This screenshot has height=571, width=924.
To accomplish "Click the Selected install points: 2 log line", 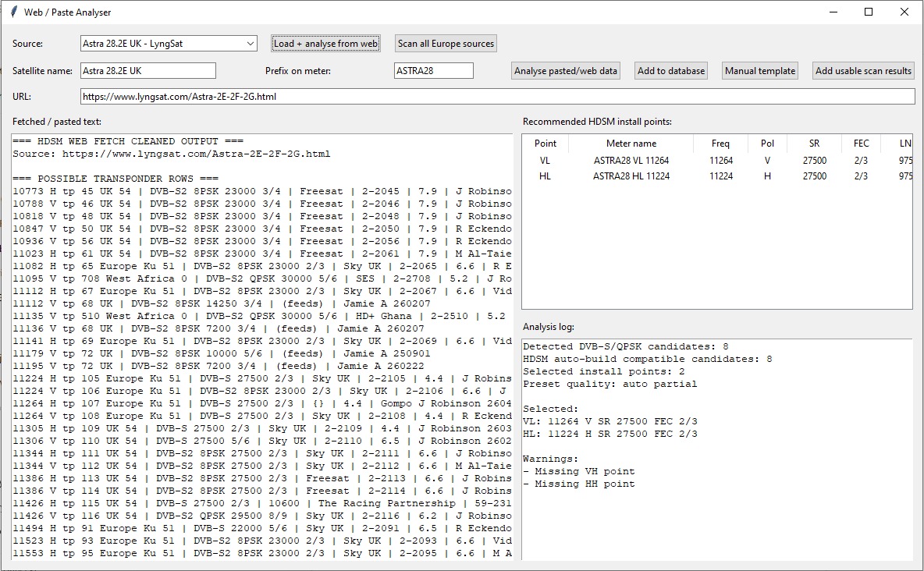I will [604, 372].
